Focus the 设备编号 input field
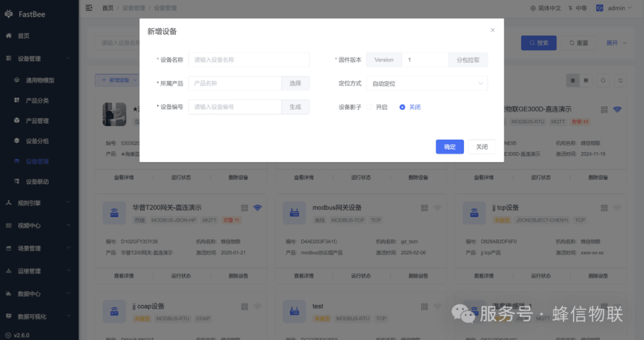 [235, 107]
